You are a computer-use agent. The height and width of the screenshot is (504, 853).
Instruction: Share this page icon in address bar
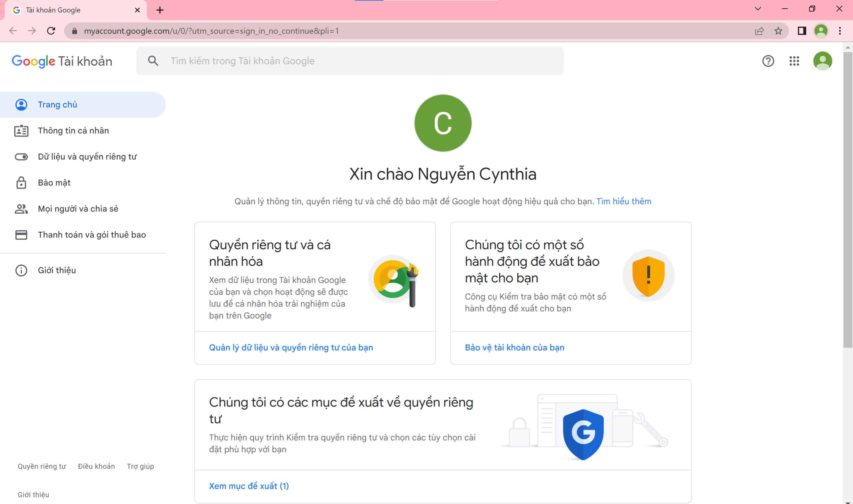(759, 31)
